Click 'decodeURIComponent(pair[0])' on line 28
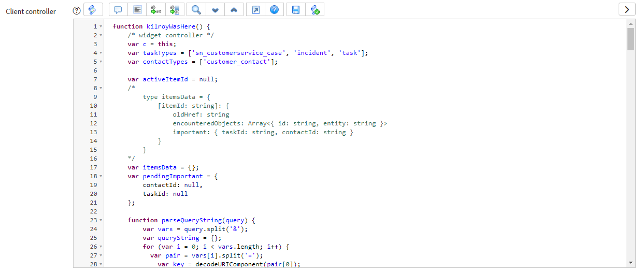This screenshot has width=644, height=272. [246, 264]
